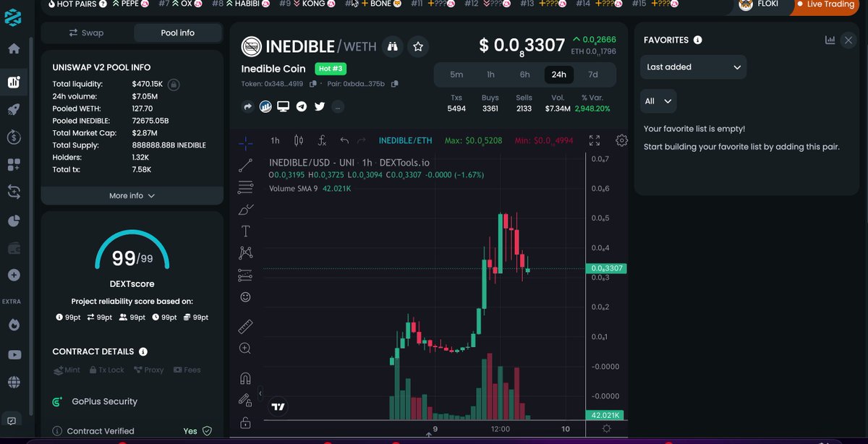Click the Hot #3 badge
The width and height of the screenshot is (868, 444).
(x=330, y=69)
